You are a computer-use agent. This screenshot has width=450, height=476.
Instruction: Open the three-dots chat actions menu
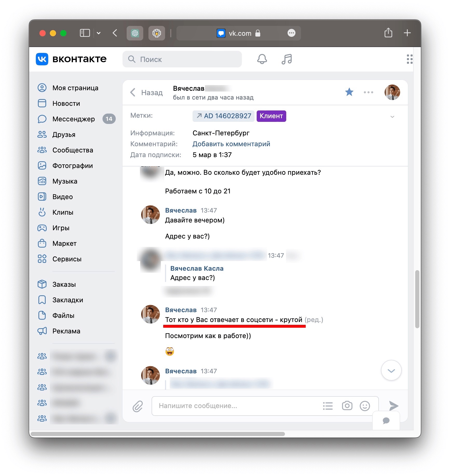click(x=368, y=92)
